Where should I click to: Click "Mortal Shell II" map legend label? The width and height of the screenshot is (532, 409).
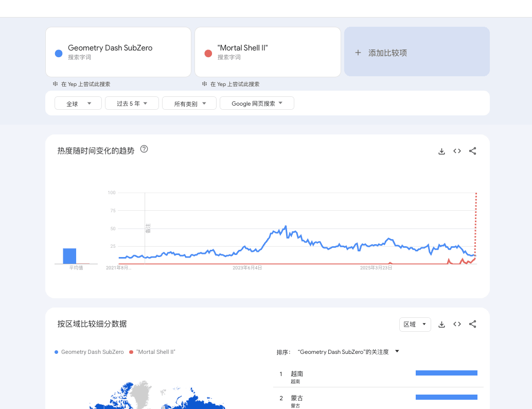click(x=156, y=352)
